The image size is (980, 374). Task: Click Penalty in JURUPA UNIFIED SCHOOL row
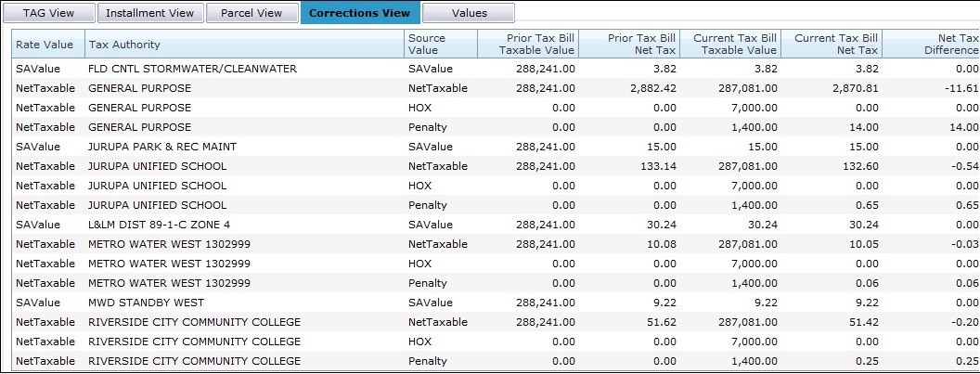coord(428,205)
